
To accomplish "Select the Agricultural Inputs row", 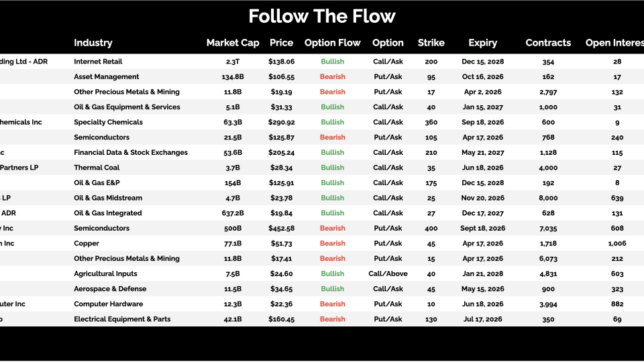I will [x=105, y=274].
